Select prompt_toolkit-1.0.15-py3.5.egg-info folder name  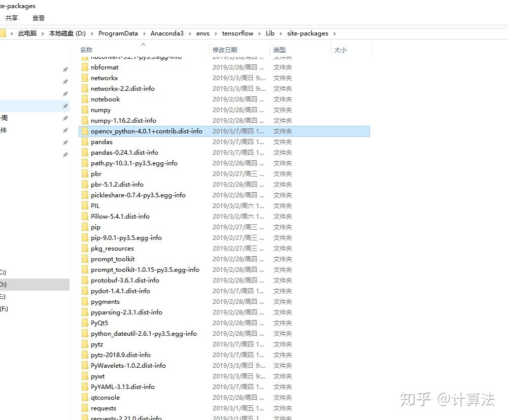coord(145,269)
